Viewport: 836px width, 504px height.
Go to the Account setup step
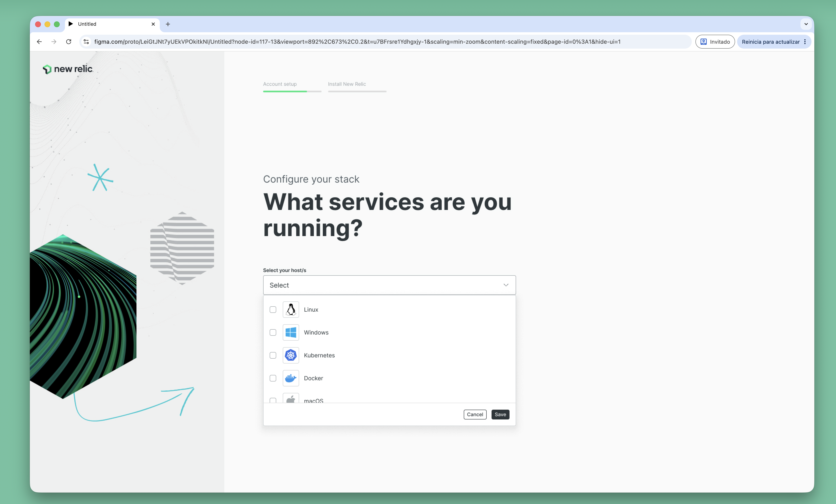279,84
